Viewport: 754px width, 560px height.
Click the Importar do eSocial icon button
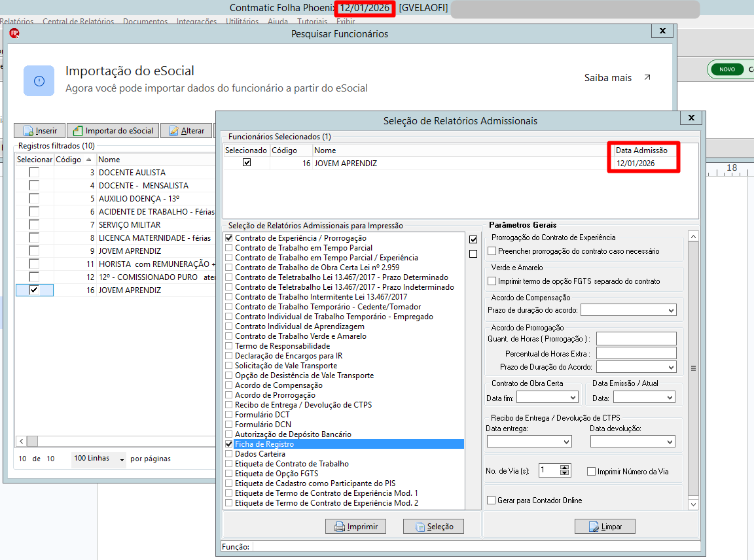click(x=113, y=131)
